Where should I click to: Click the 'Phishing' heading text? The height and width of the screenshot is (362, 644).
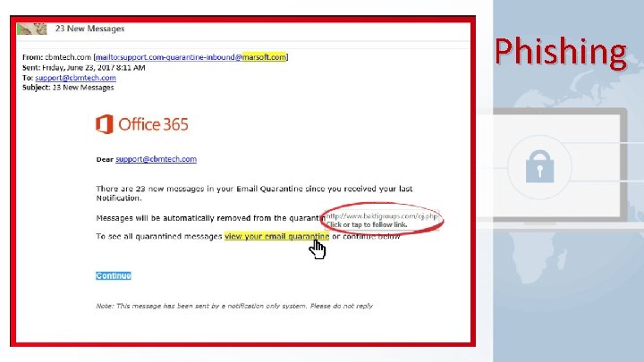[561, 53]
